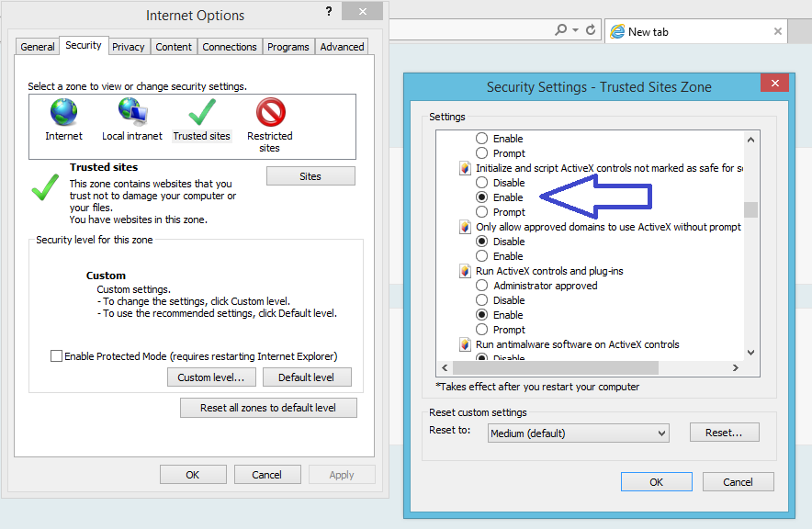Click the shield icon beside Run antimalware software
Viewport: 812px width, 529px height.
click(465, 344)
